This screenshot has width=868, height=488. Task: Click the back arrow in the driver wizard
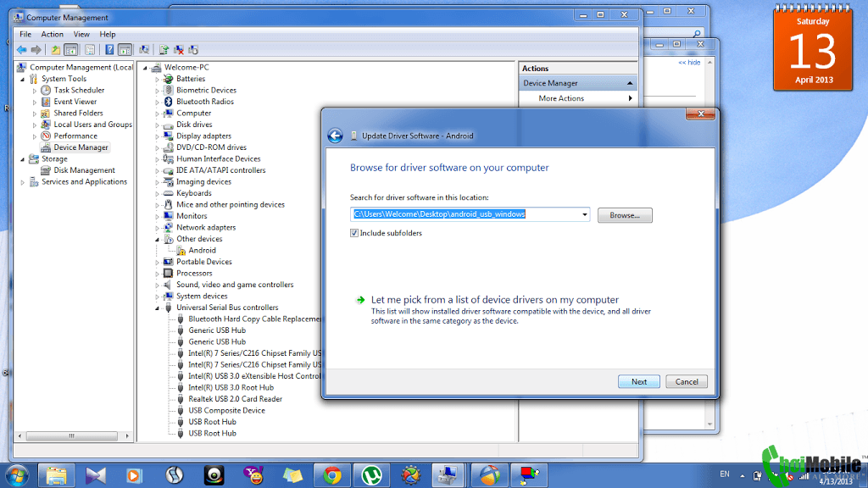tap(335, 136)
